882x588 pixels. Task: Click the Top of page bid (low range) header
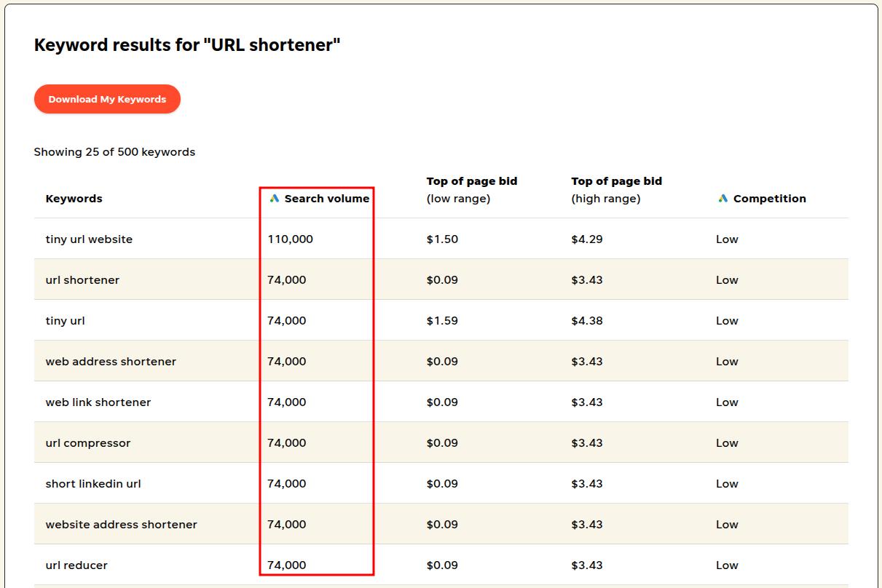(471, 190)
